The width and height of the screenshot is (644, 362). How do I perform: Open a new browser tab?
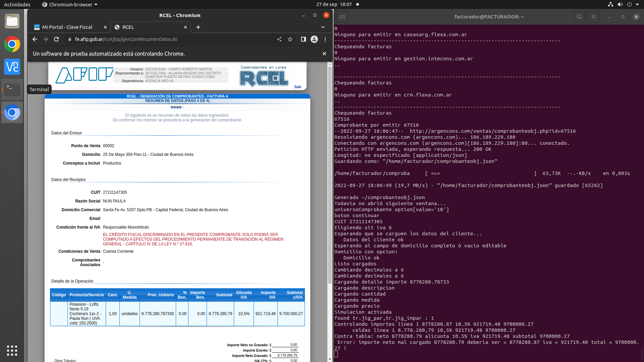pos(198,27)
